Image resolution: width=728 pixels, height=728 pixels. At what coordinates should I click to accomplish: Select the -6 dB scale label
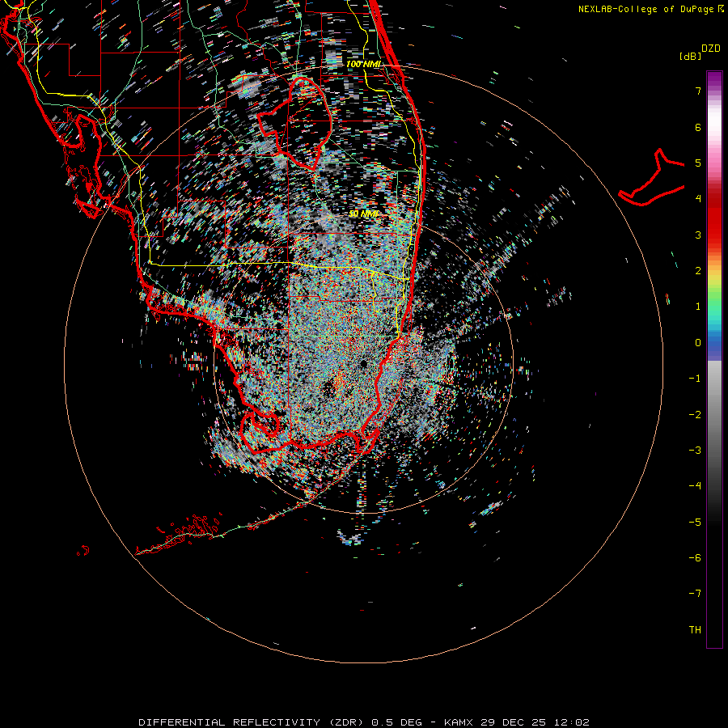pos(695,558)
